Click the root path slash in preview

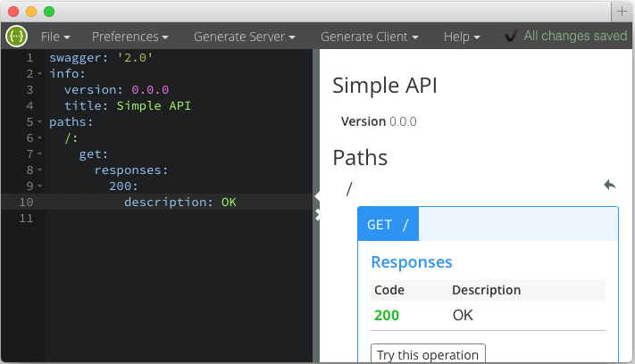click(349, 189)
